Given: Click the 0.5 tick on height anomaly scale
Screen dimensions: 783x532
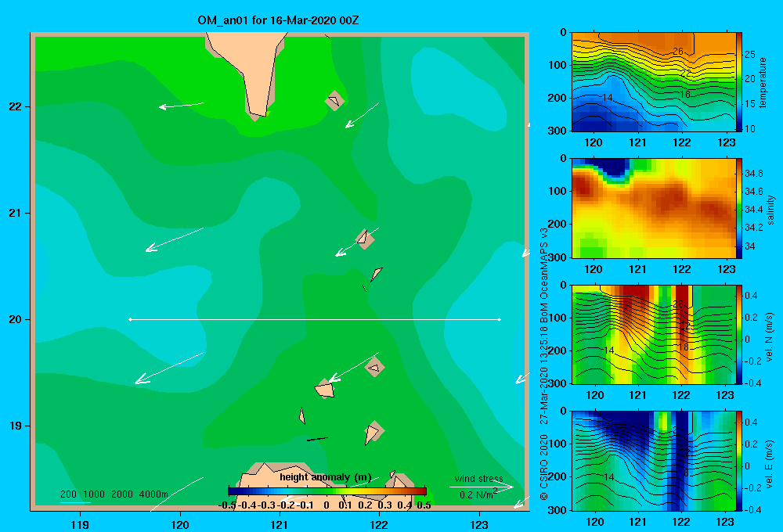Looking at the screenshot, I should (424, 505).
